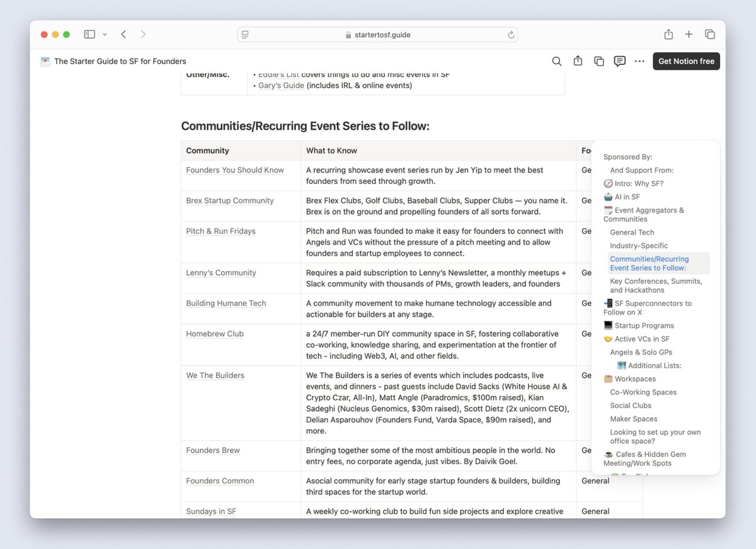
Task: Open Founders Brew link
Action: pos(213,451)
